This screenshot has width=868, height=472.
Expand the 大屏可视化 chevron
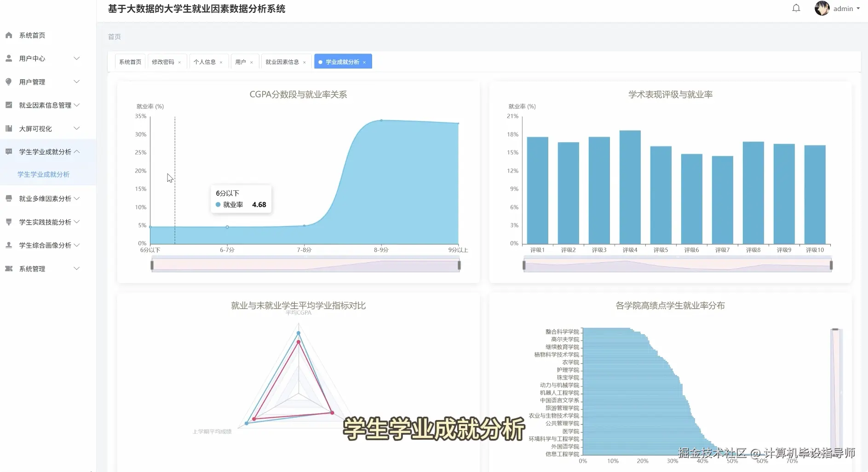click(x=77, y=128)
